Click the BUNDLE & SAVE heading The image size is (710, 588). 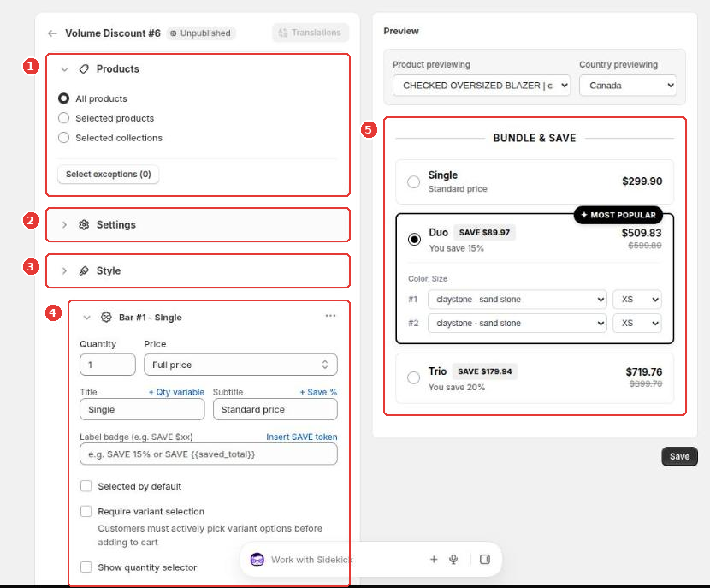(x=535, y=138)
